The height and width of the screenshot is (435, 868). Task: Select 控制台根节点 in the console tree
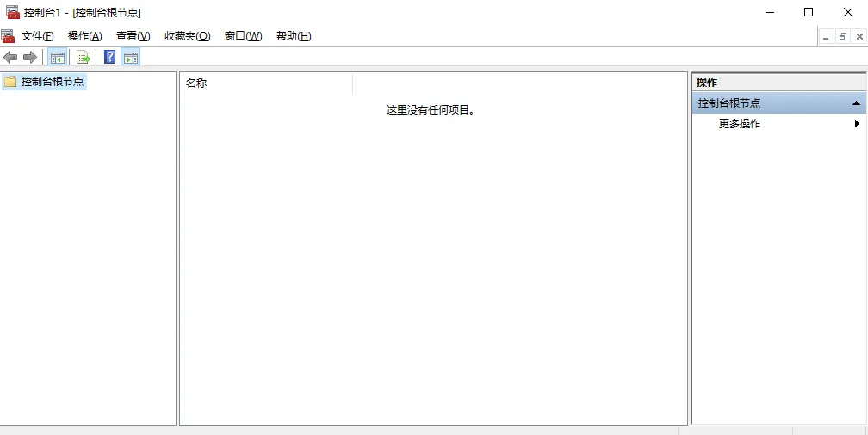click(x=53, y=82)
